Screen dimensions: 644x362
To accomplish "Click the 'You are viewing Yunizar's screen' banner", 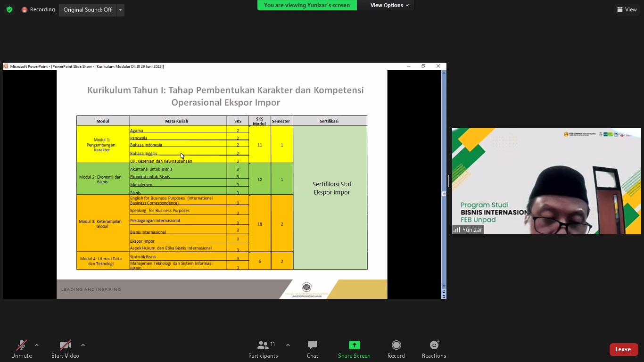I will click(307, 5).
